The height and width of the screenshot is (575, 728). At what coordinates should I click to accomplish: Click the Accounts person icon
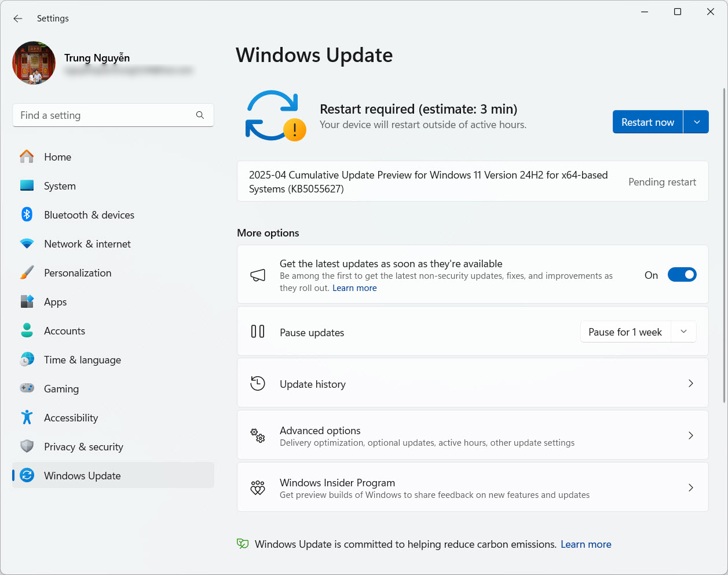pos(27,330)
